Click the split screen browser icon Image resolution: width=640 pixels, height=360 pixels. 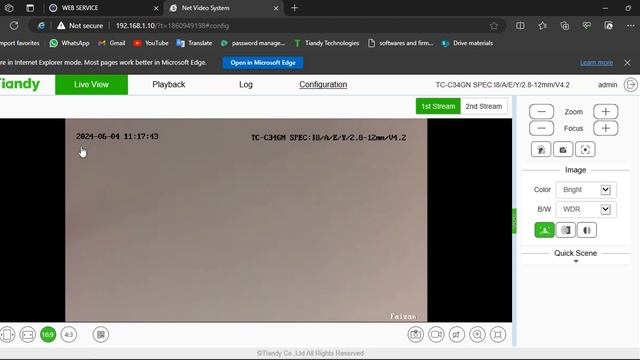click(x=520, y=26)
